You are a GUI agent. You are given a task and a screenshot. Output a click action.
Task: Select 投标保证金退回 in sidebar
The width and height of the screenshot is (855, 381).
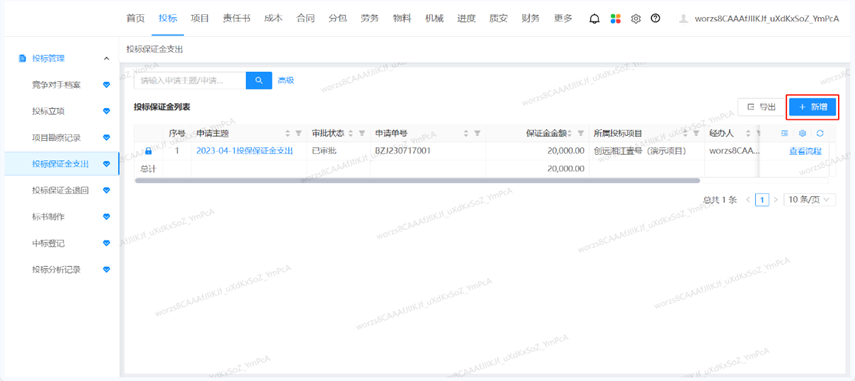(60, 190)
